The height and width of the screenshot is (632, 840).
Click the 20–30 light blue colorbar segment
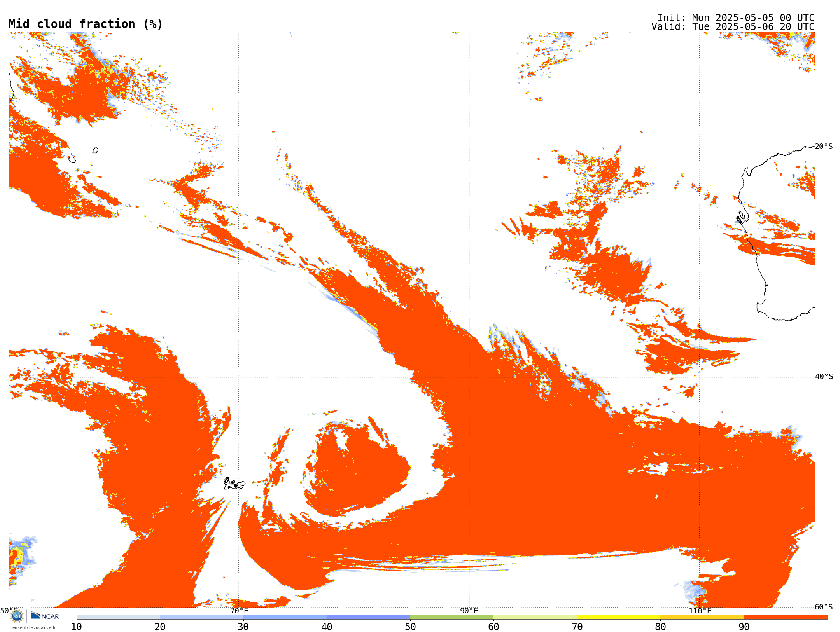click(x=202, y=617)
